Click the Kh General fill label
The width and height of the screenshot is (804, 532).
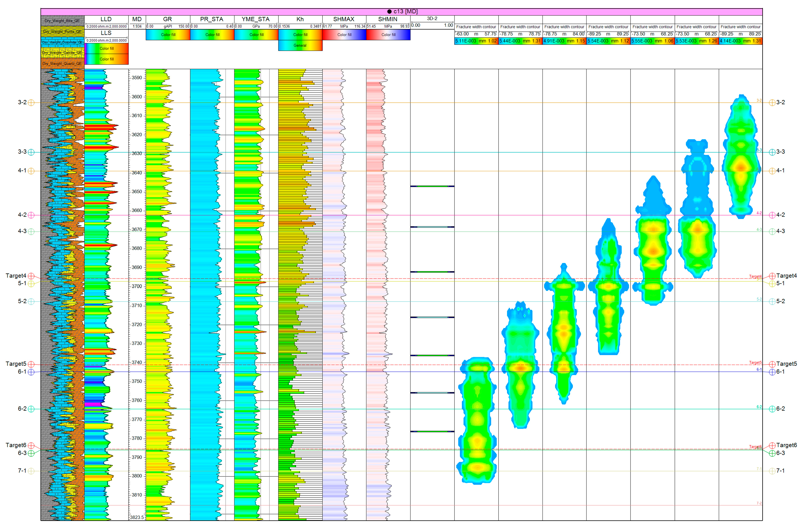tap(300, 46)
